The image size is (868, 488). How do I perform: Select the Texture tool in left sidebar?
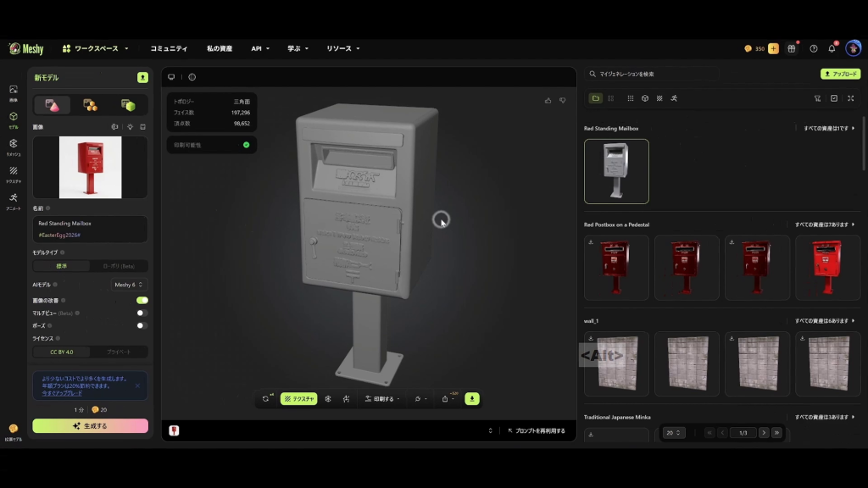coord(14,175)
